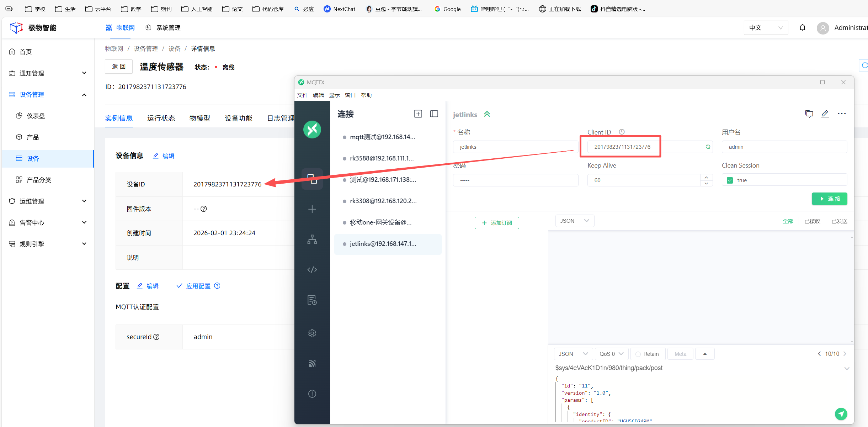
Task: Regenerate the Client ID with refresh icon
Action: [x=708, y=147]
